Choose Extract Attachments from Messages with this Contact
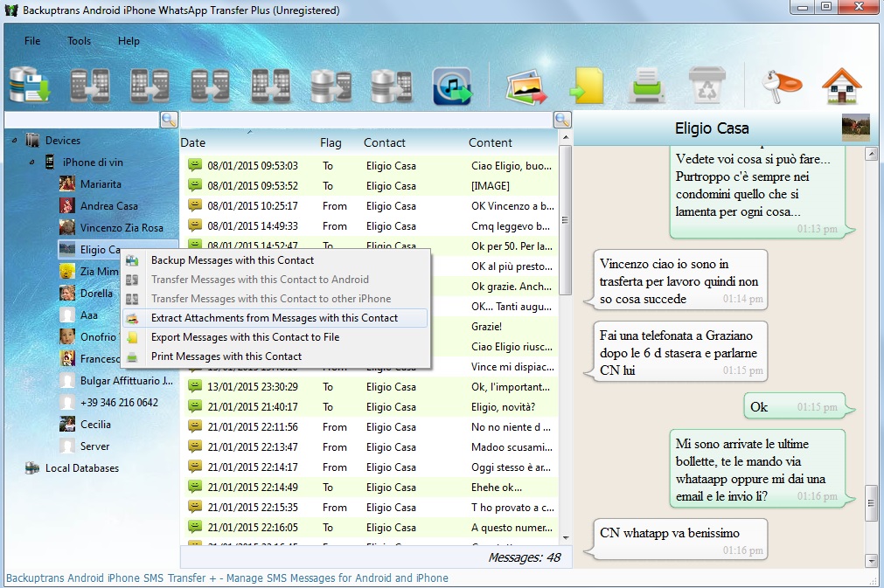The image size is (884, 588). click(x=275, y=318)
